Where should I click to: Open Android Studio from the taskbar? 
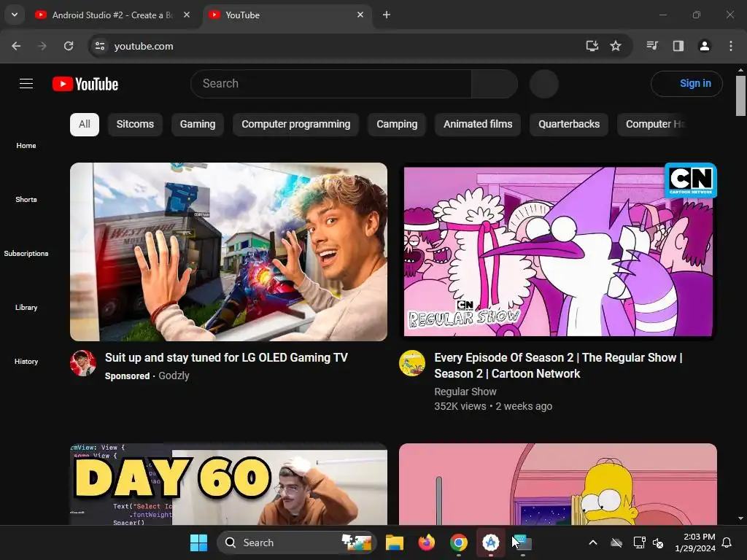point(490,542)
